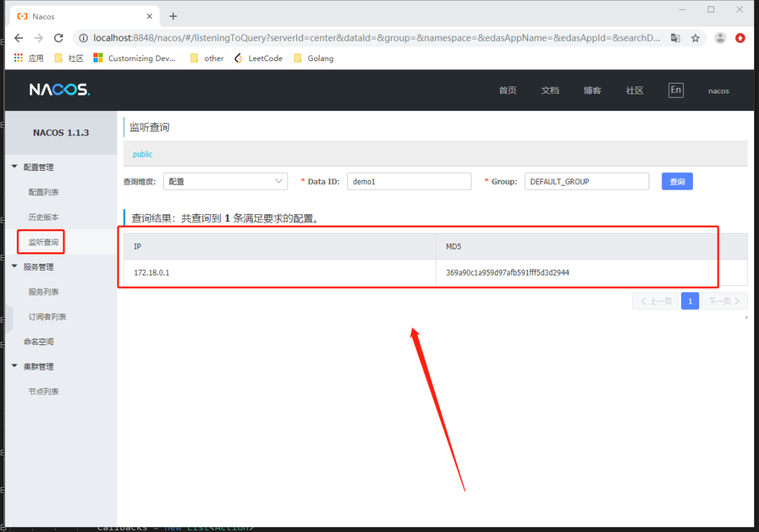Click the translate page icon
This screenshot has width=759, height=532.
point(675,38)
